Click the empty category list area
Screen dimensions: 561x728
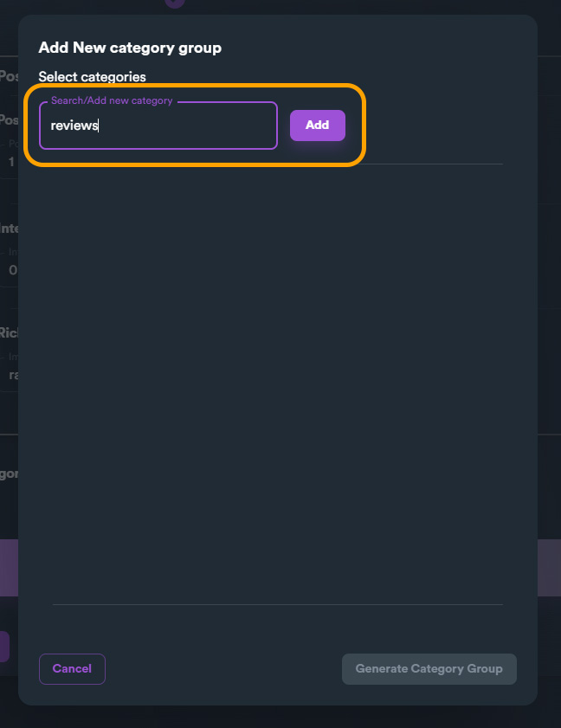point(277,381)
